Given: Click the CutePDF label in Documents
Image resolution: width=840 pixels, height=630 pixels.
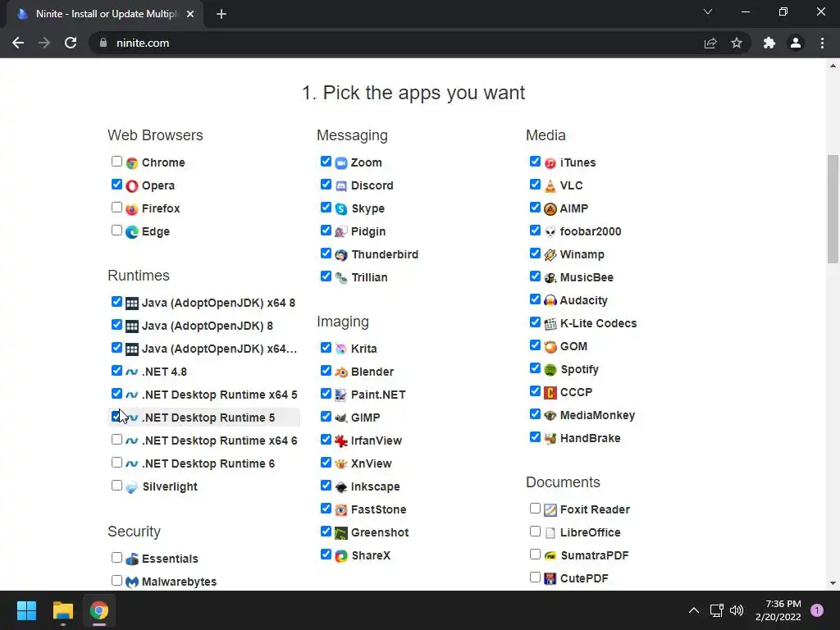Looking at the screenshot, I should (x=584, y=578).
